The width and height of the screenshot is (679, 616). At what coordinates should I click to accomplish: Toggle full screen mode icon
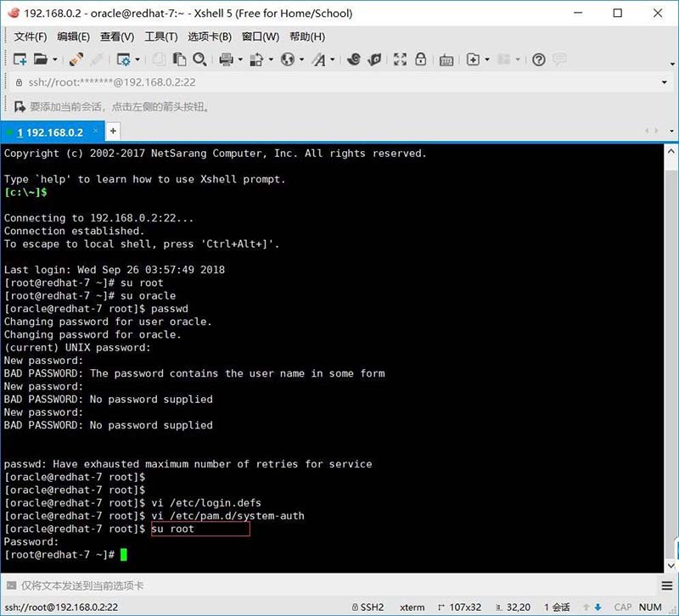[401, 60]
